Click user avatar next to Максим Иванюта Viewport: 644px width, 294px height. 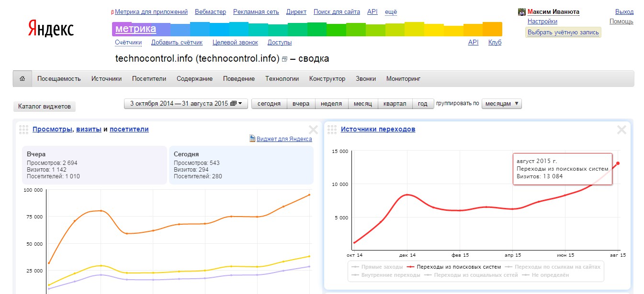[522, 12]
